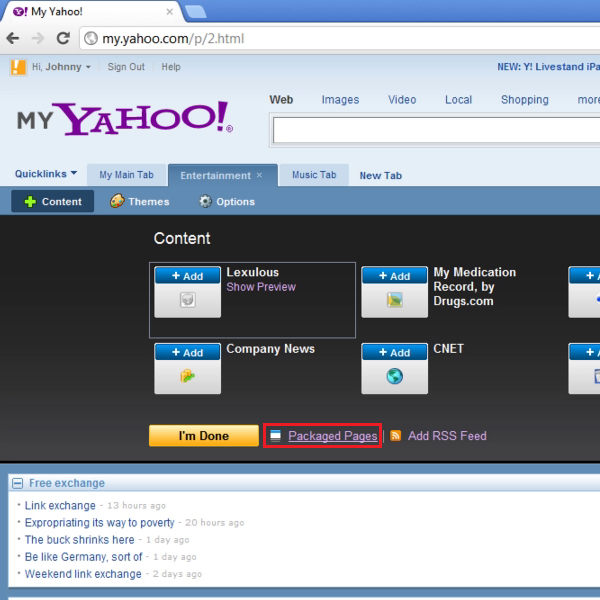The height and width of the screenshot is (600, 600).
Task: Click the My Medication Record widget title
Action: pyautogui.click(x=474, y=287)
